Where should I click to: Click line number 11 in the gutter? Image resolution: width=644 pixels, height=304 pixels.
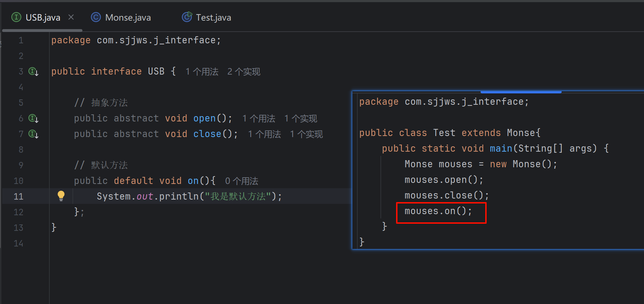coord(18,196)
